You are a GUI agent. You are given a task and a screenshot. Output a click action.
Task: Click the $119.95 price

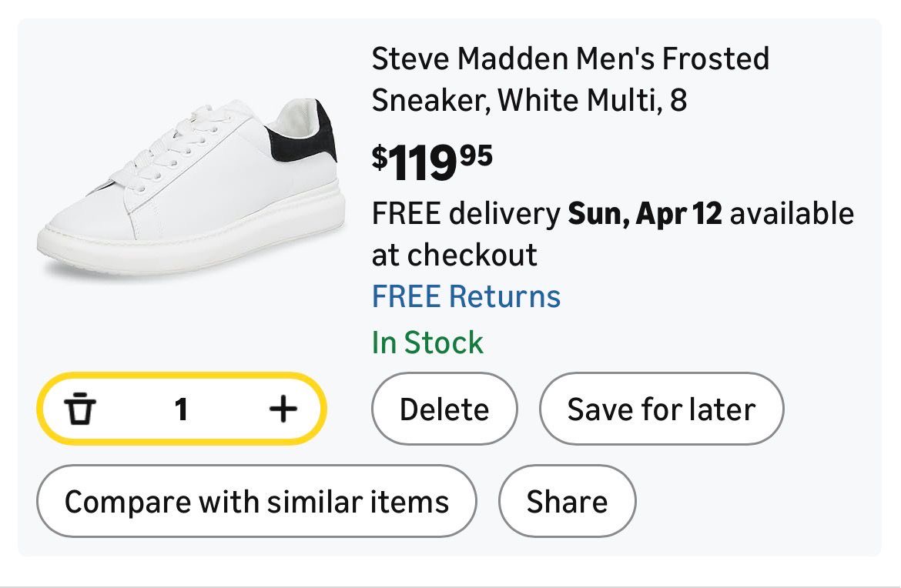coord(432,162)
